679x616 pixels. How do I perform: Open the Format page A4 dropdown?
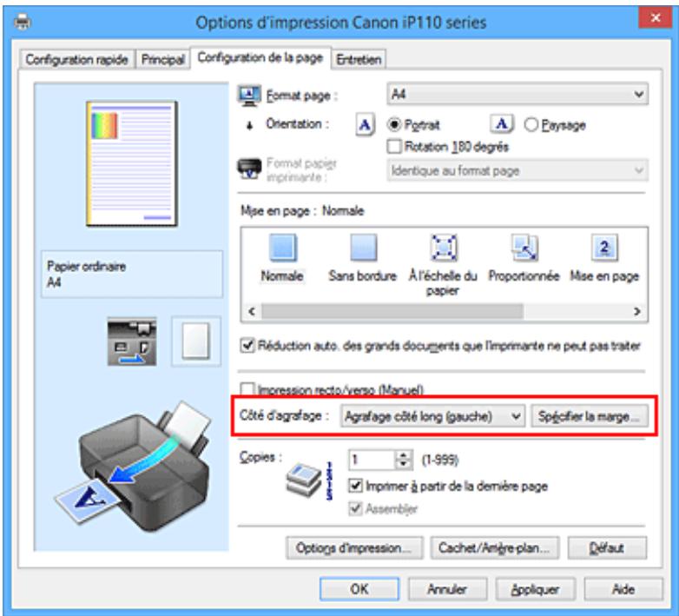(x=517, y=94)
